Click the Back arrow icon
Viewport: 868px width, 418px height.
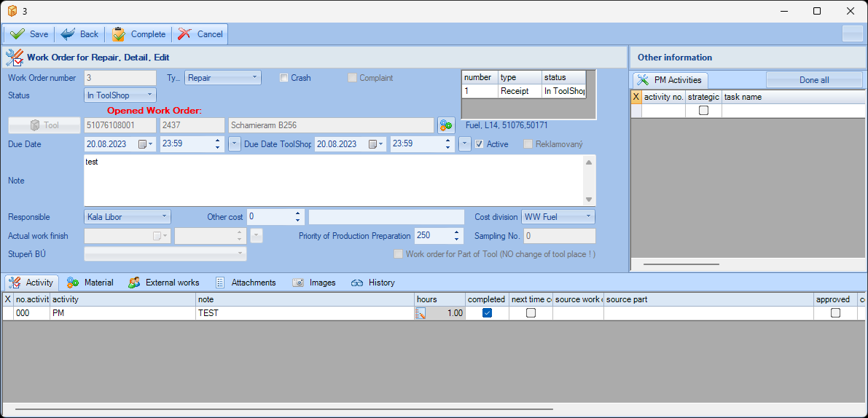tap(68, 34)
